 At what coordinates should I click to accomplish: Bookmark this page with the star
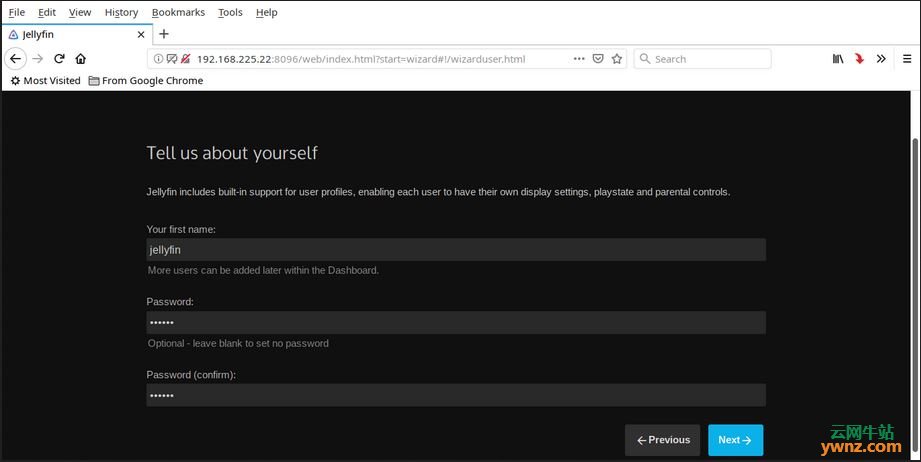click(x=617, y=59)
